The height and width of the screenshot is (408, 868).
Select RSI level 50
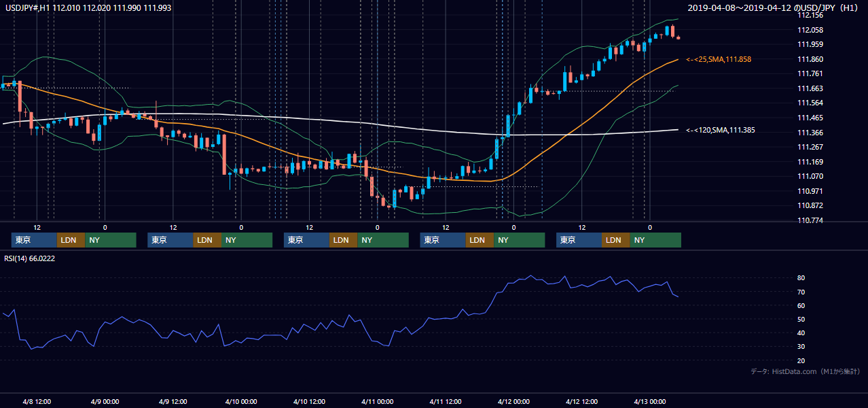click(x=801, y=319)
